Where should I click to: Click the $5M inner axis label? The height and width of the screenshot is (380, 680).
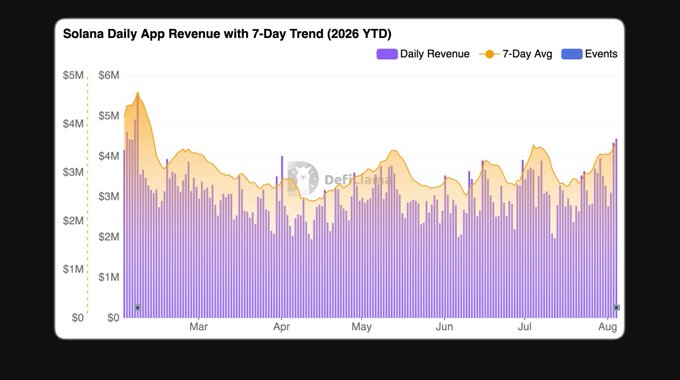pyautogui.click(x=108, y=115)
